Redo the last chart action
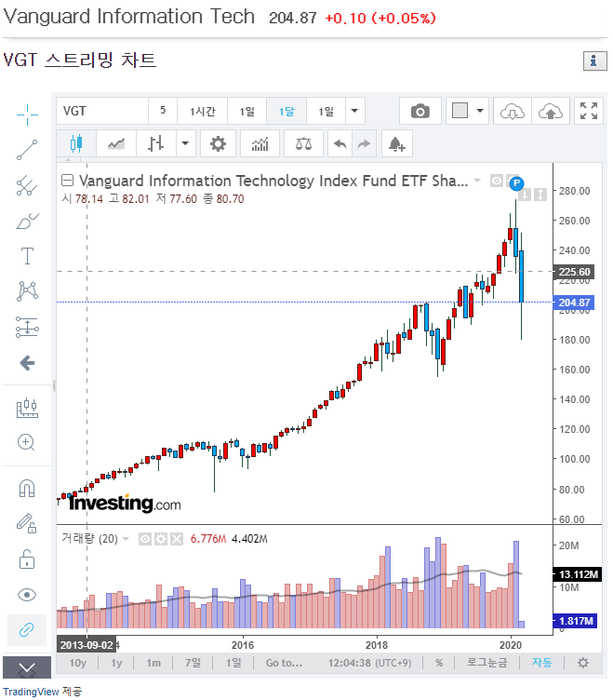The image size is (613, 700). click(x=364, y=143)
